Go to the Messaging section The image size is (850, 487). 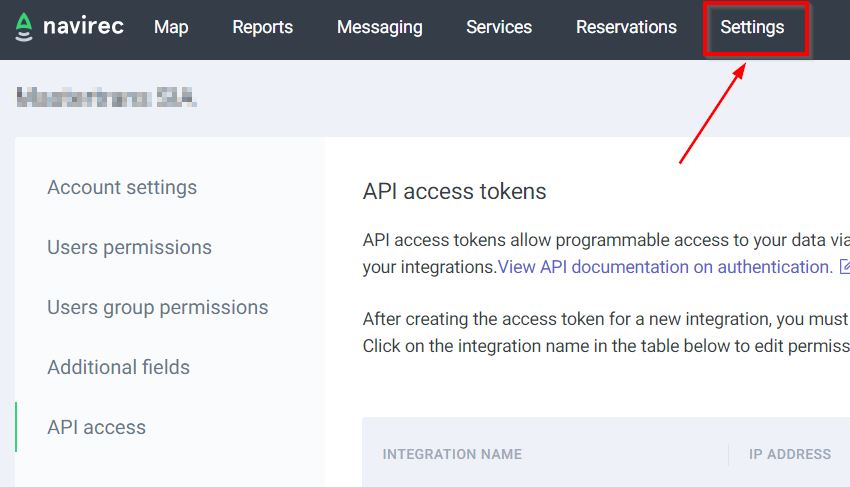click(x=380, y=27)
